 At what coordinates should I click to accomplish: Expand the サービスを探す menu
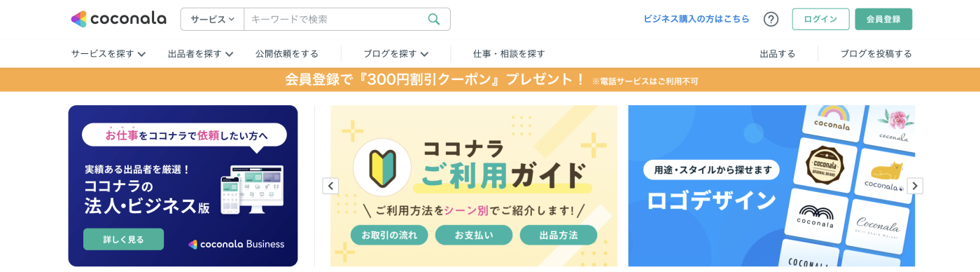(108, 53)
